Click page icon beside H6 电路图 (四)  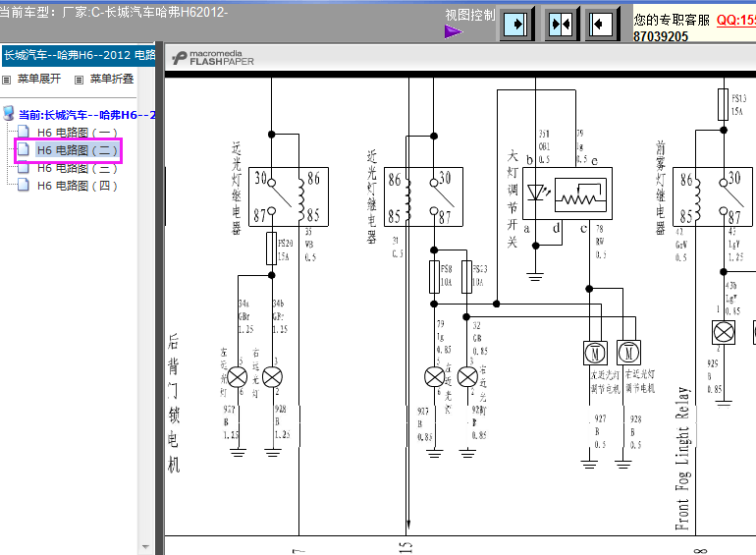24,185
